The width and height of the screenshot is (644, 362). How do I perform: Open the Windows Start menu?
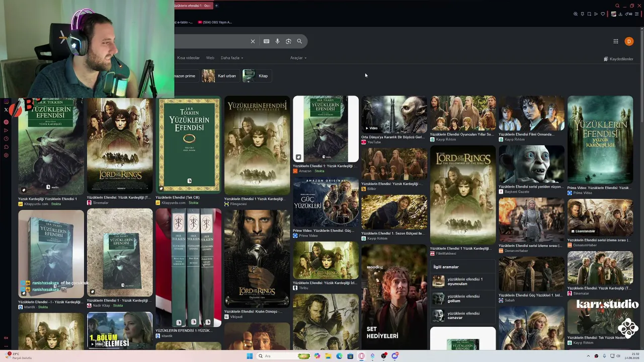click(x=250, y=356)
